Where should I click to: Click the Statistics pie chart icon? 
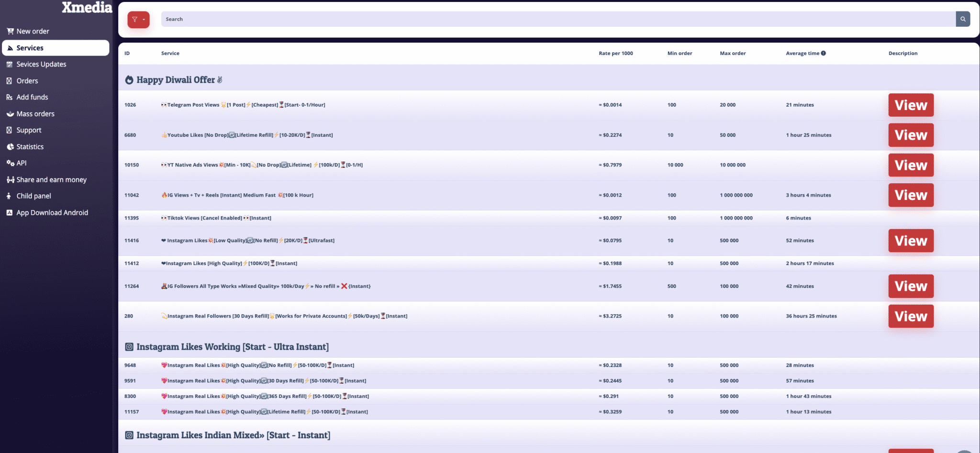coord(10,147)
